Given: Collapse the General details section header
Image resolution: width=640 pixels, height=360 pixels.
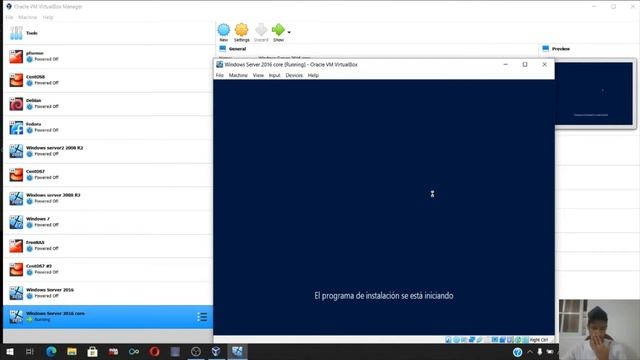Looking at the screenshot, I should [x=238, y=49].
